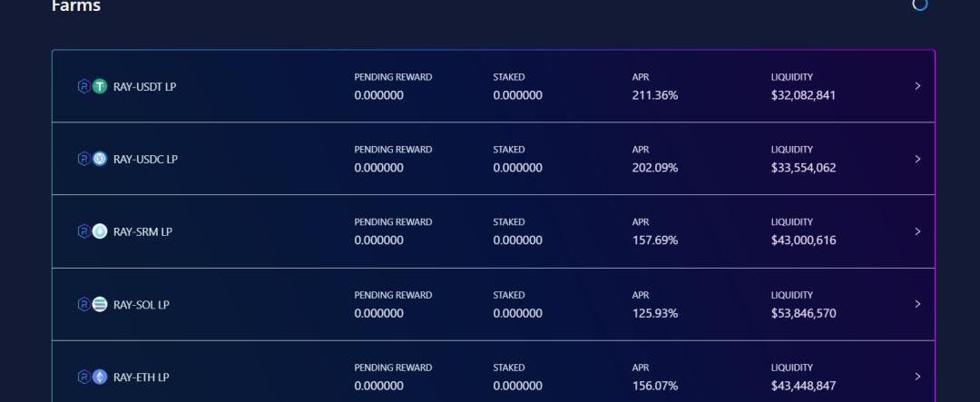This screenshot has height=402, width=980.
Task: Select the RAY-USDC LP farm name
Action: 145,160
